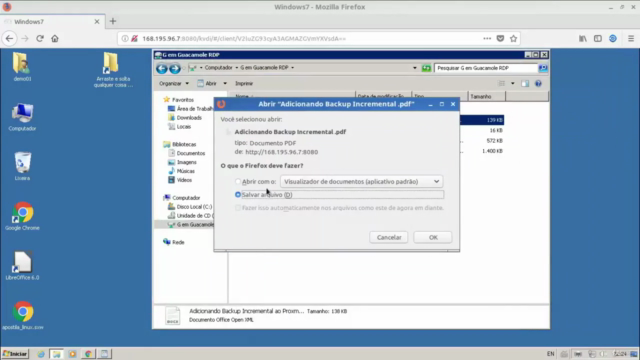The width and height of the screenshot is (640, 360).
Task: Switch to the Windows7 browser tab
Action: click(x=51, y=22)
